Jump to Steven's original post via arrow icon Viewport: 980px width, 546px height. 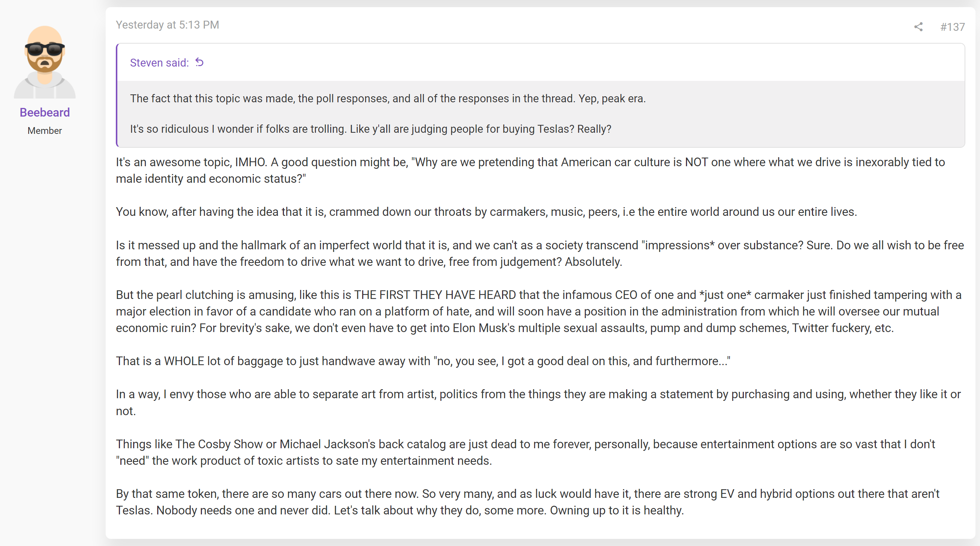[x=199, y=62]
